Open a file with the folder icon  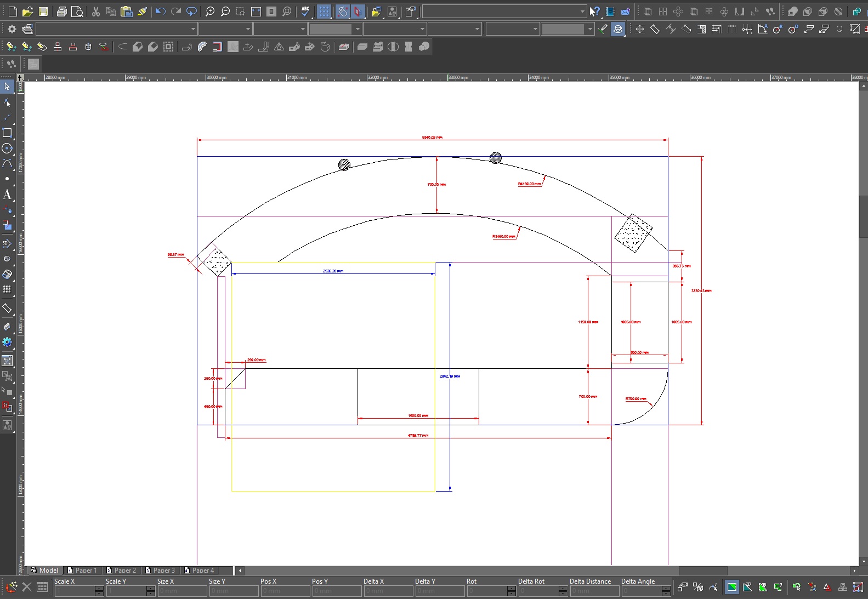tap(28, 12)
